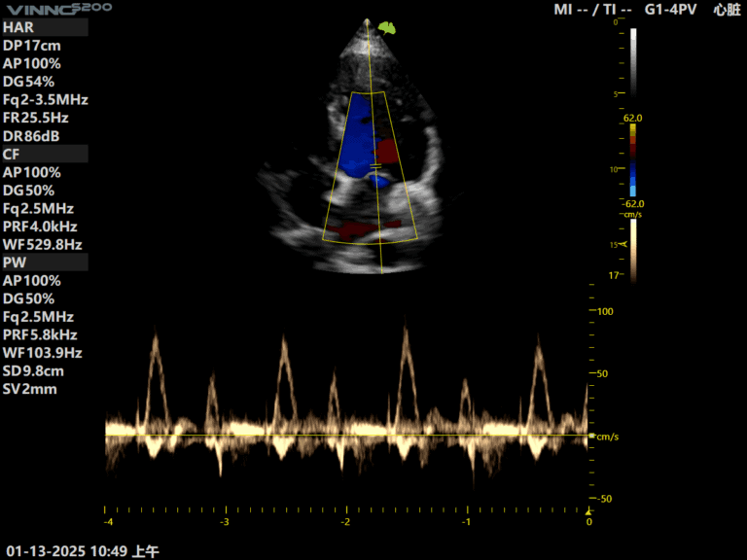Click the arrow marker at time zero
This screenshot has height=560, width=747.
tap(587, 509)
